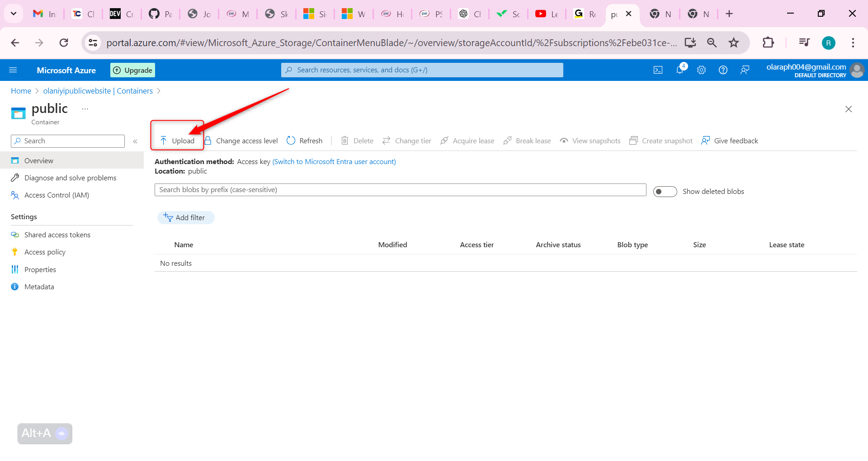
Task: Click the Microsoft Azure home title
Action: click(x=66, y=70)
